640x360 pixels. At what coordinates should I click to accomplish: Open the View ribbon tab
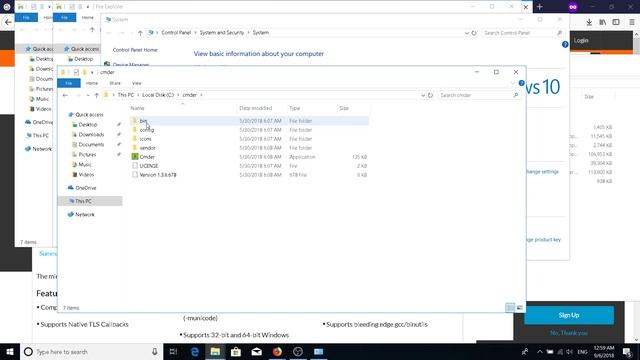[x=136, y=83]
